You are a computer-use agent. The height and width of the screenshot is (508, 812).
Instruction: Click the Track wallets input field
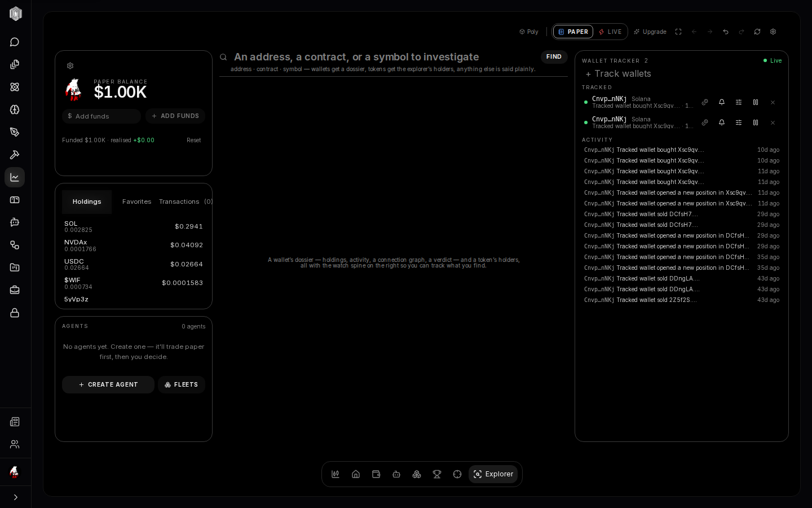(682, 74)
